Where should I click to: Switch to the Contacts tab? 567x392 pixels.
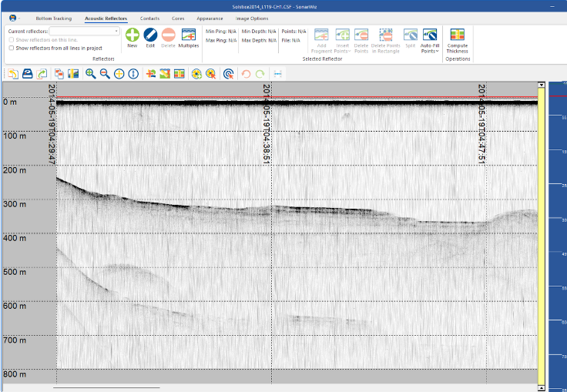click(x=149, y=18)
